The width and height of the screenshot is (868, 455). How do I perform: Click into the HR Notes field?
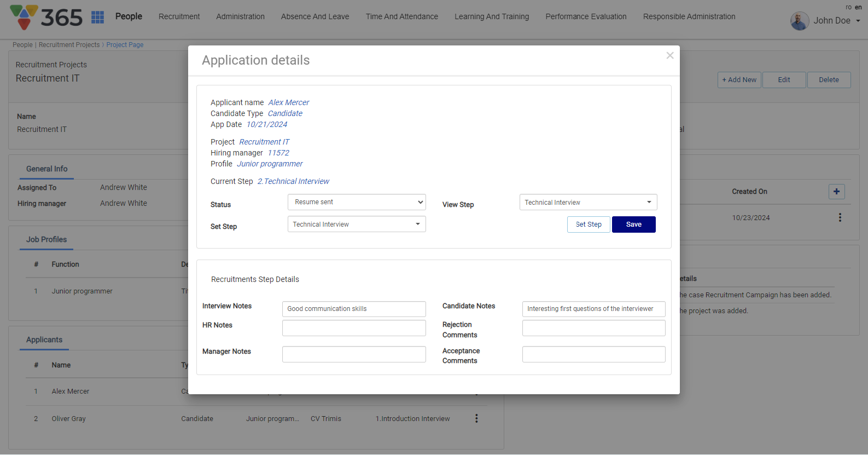354,328
